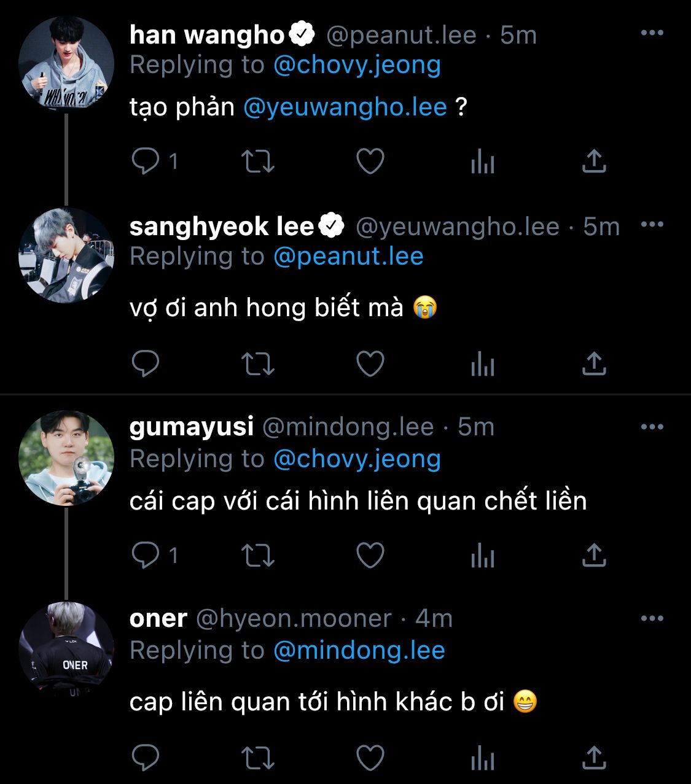Like gumayusi's tweet
This screenshot has height=784, width=691.
point(370,555)
